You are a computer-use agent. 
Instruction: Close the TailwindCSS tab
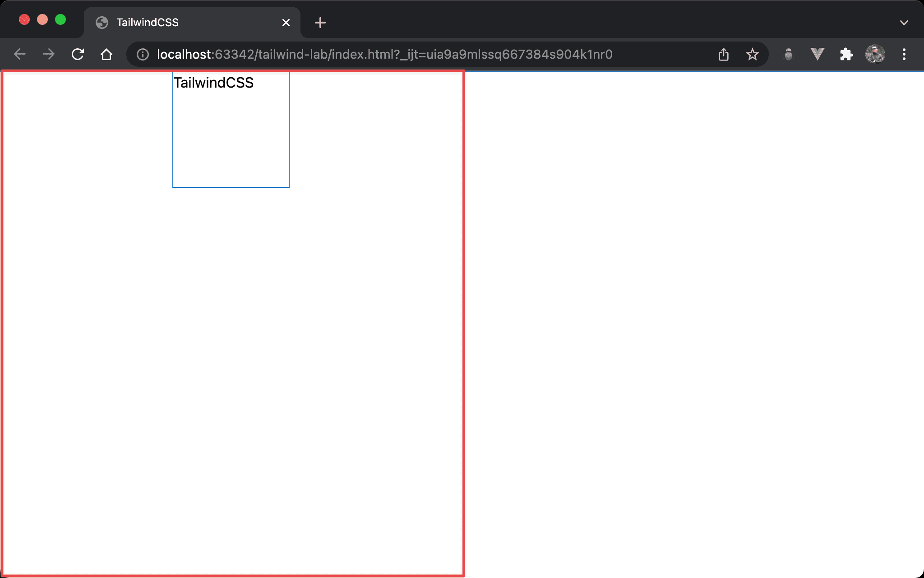(286, 23)
